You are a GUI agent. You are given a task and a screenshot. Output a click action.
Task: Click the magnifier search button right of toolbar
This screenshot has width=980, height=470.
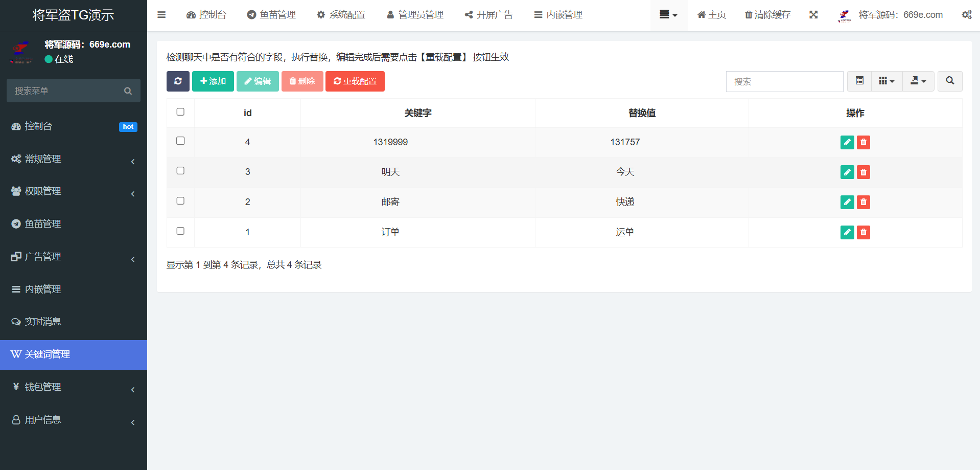coord(949,81)
